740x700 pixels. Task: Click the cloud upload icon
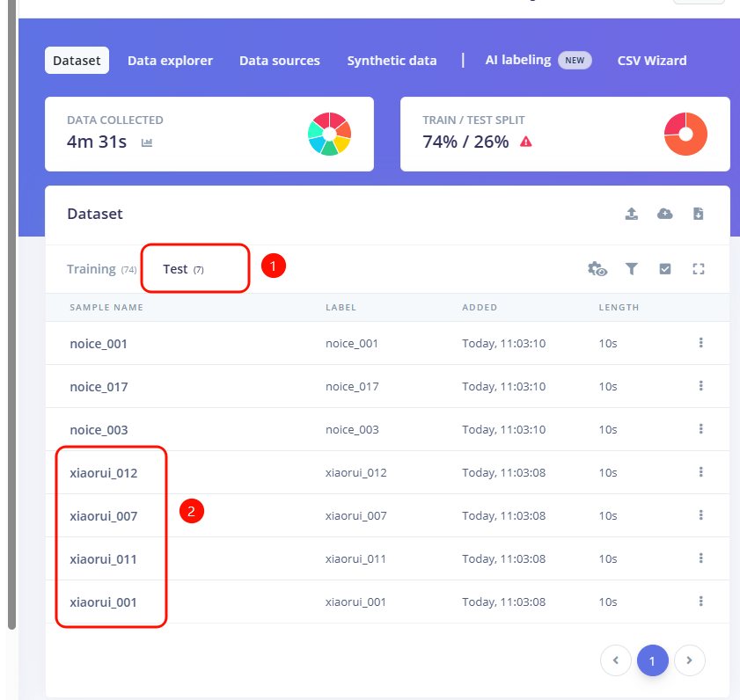click(x=665, y=214)
